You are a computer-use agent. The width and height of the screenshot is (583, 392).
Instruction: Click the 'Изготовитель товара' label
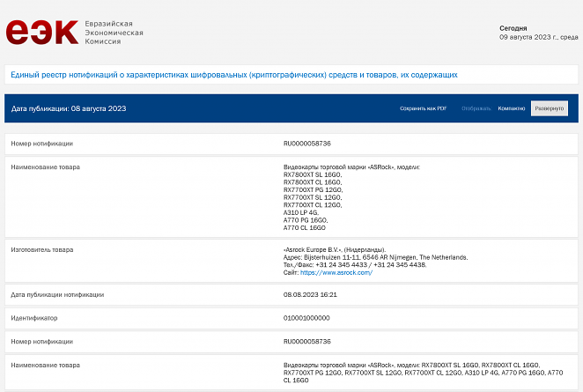(42, 249)
